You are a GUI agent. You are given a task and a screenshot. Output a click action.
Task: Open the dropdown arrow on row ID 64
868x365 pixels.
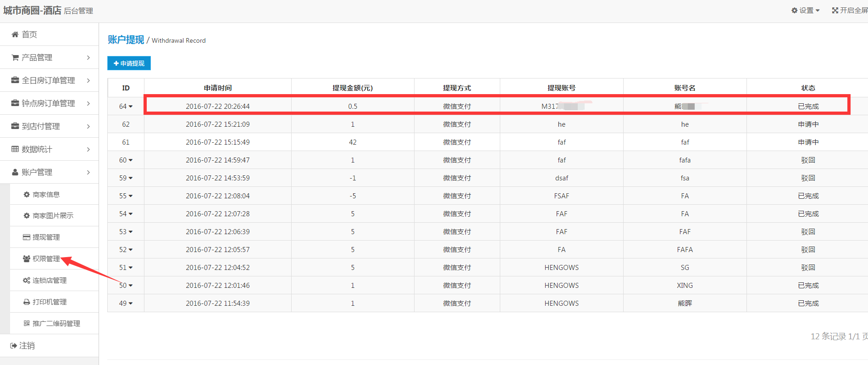tap(131, 107)
